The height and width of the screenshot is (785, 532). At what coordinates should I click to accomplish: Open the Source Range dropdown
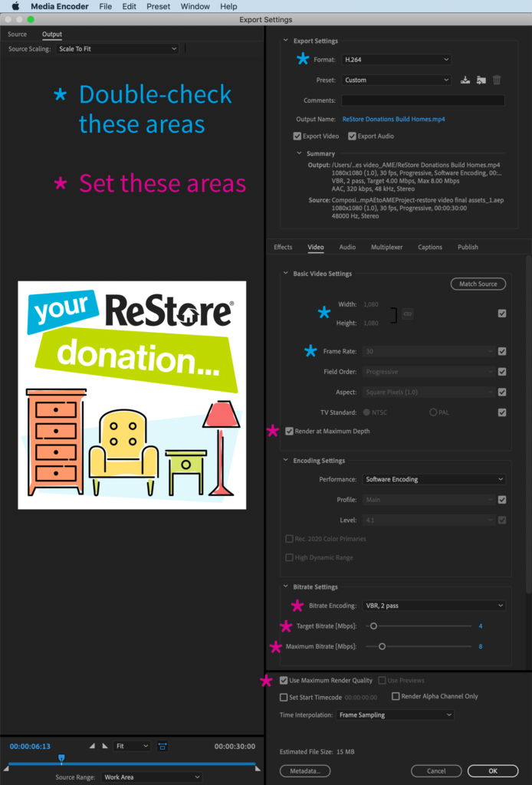(152, 777)
